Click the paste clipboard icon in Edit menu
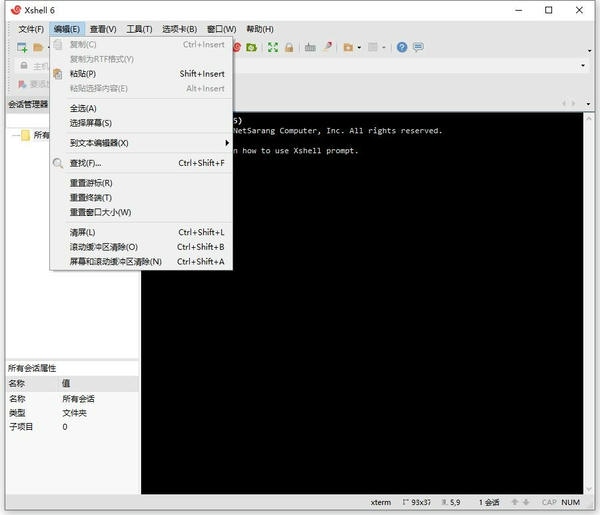The height and width of the screenshot is (515, 600). point(57,74)
